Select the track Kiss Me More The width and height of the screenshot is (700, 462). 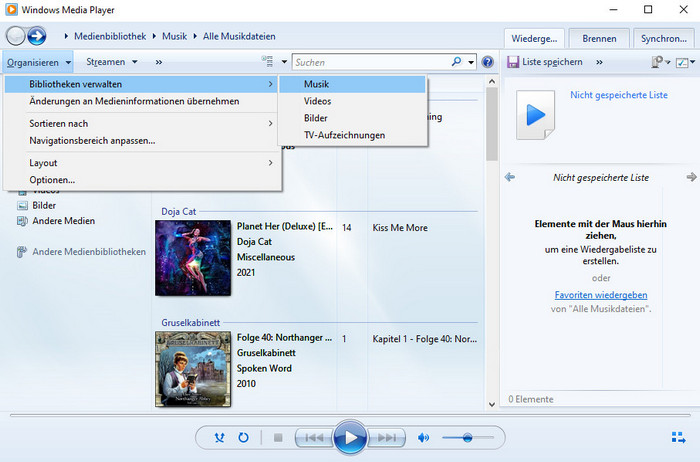click(x=400, y=228)
